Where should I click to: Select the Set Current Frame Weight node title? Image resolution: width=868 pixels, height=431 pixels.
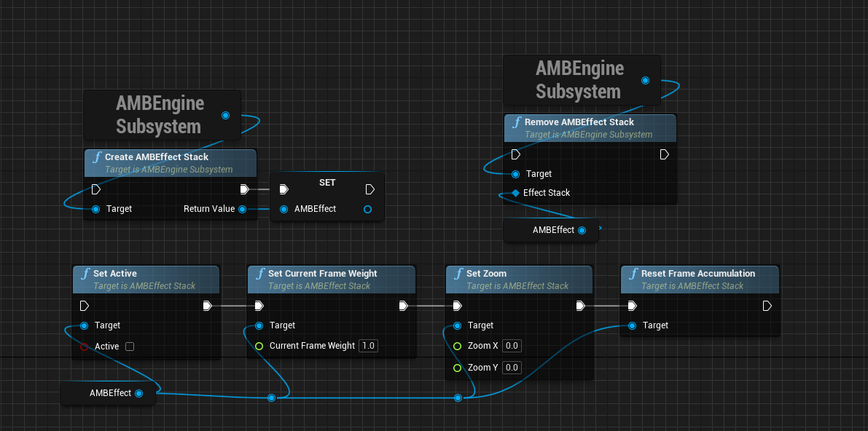pos(323,273)
